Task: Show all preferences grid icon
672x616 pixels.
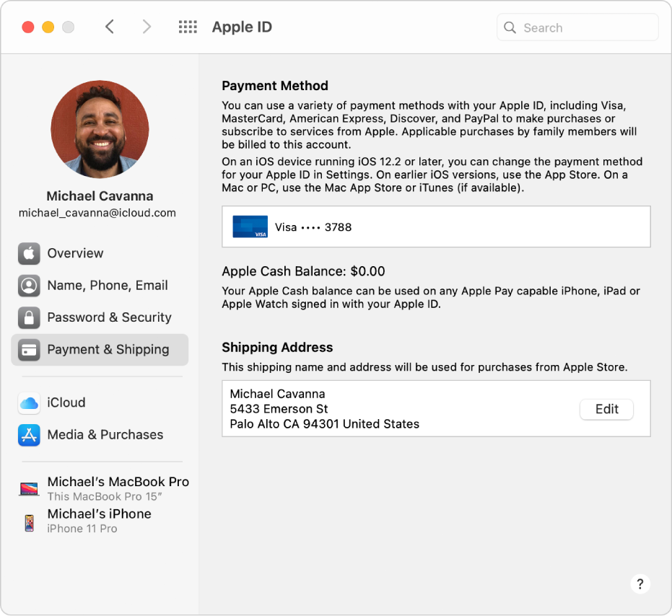Action: click(188, 27)
